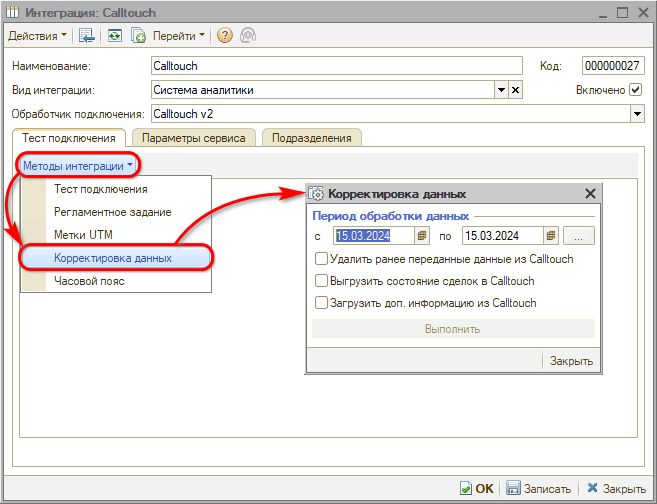Screen dimensions: 657x504
Task: Click the Записать button
Action: tap(538, 488)
